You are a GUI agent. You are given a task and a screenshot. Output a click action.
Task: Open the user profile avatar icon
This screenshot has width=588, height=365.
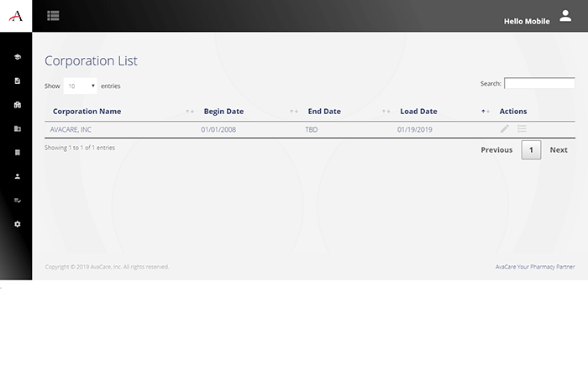click(565, 16)
